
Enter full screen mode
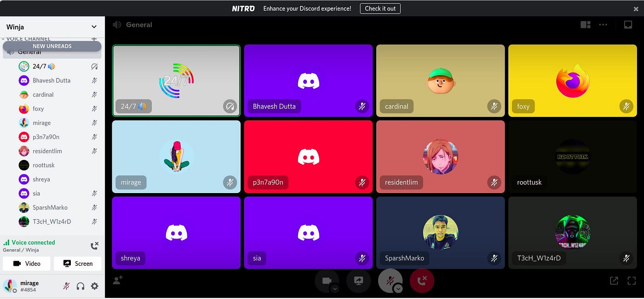click(x=632, y=280)
